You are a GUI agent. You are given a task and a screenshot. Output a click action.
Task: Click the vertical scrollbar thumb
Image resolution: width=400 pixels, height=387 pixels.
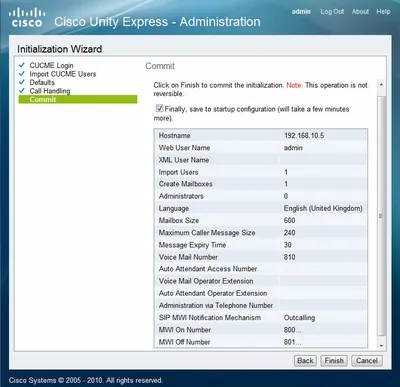[381, 216]
